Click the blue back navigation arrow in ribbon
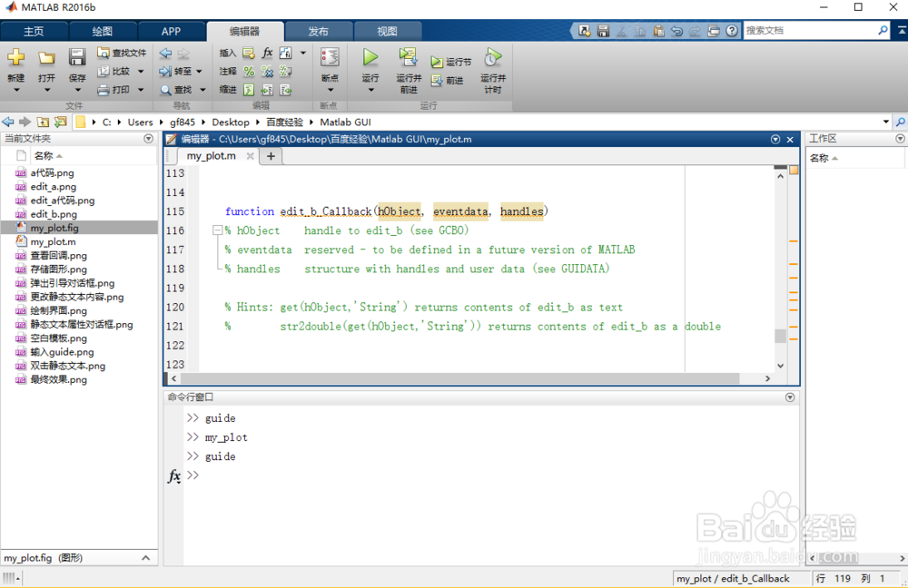Viewport: 908px width, 588px height. coord(165,54)
